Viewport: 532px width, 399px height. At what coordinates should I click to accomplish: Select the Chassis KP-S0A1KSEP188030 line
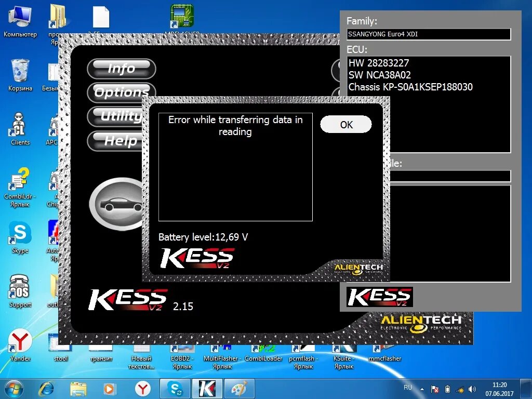click(410, 87)
